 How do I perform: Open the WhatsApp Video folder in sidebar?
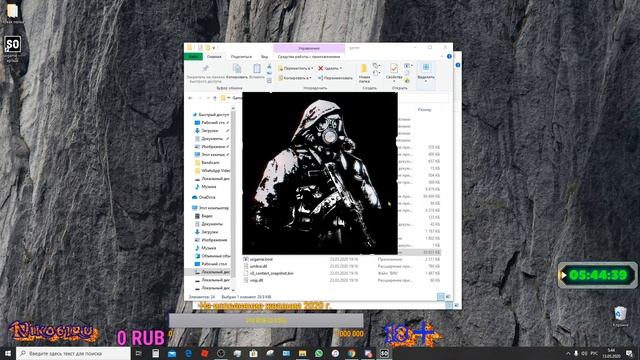pyautogui.click(x=213, y=171)
